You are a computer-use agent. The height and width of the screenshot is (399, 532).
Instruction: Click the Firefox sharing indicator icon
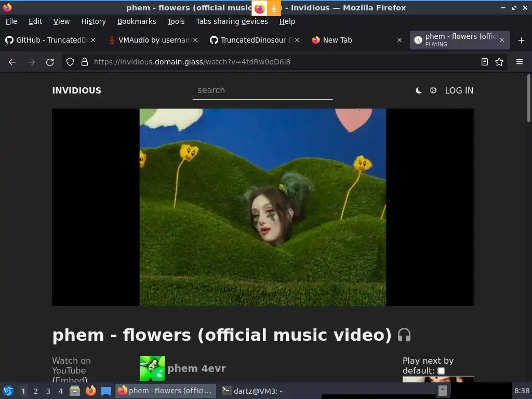point(259,8)
